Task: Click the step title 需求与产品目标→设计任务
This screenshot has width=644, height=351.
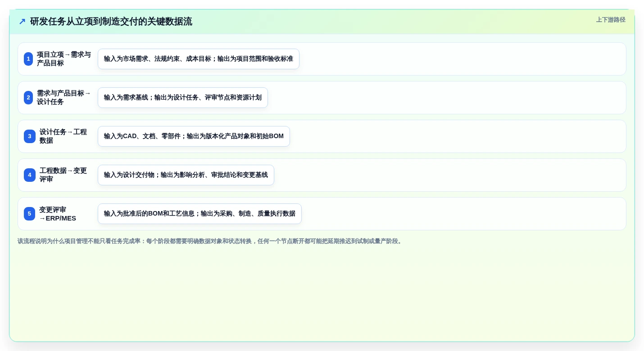Action: (x=64, y=98)
